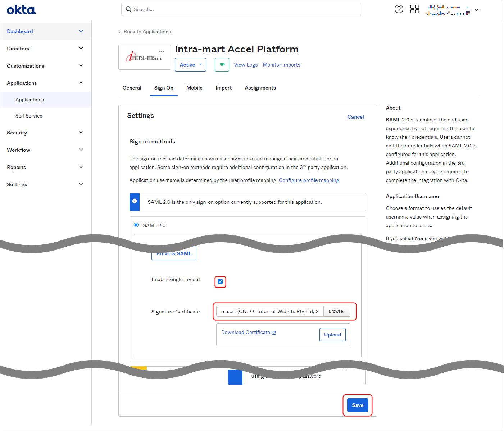Switch to the General tab

click(132, 88)
